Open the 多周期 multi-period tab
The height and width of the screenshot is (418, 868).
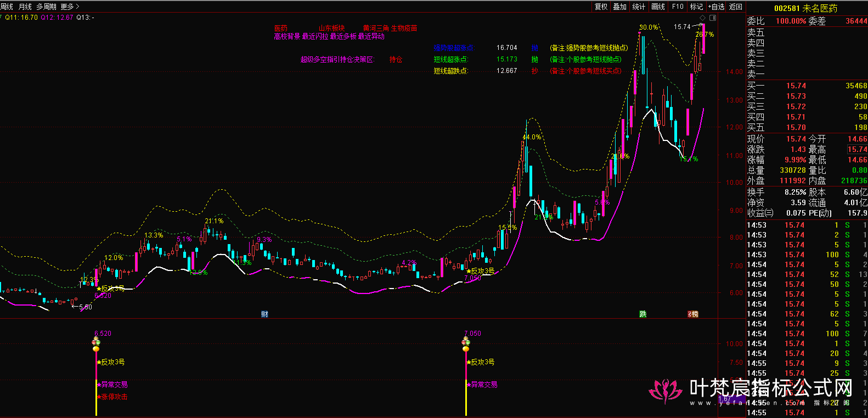coord(46,7)
